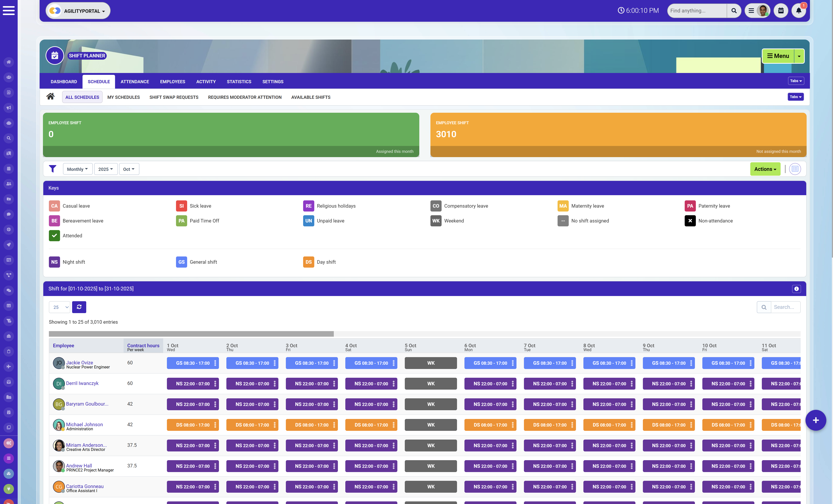The height and width of the screenshot is (504, 833).
Task: Click the green Menu button
Action: pyautogui.click(x=778, y=56)
